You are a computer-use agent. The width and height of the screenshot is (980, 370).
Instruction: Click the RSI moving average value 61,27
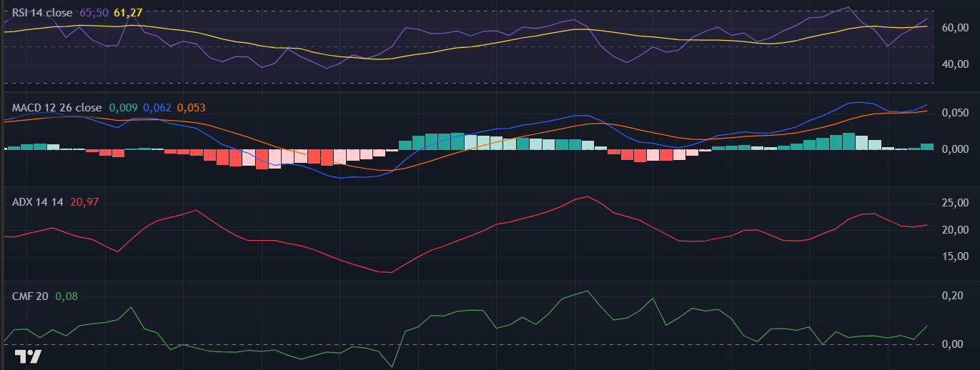(128, 12)
